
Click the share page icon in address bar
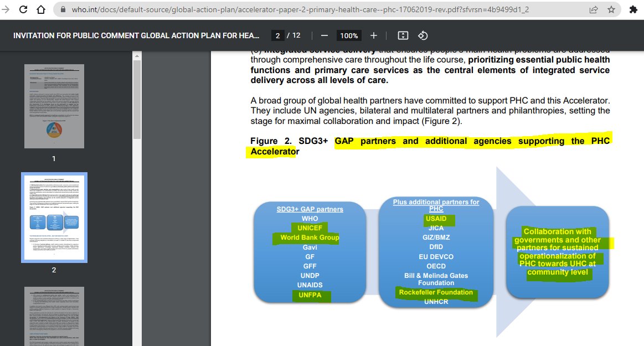click(594, 9)
